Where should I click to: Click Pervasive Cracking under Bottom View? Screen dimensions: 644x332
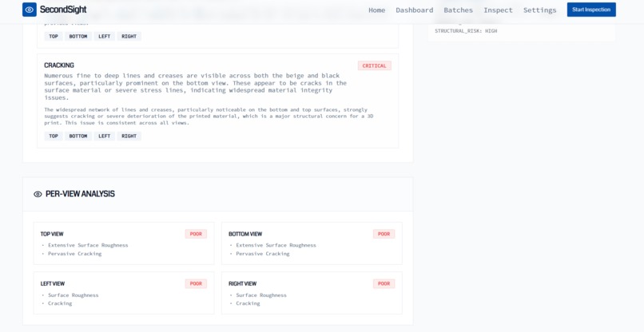263,254
